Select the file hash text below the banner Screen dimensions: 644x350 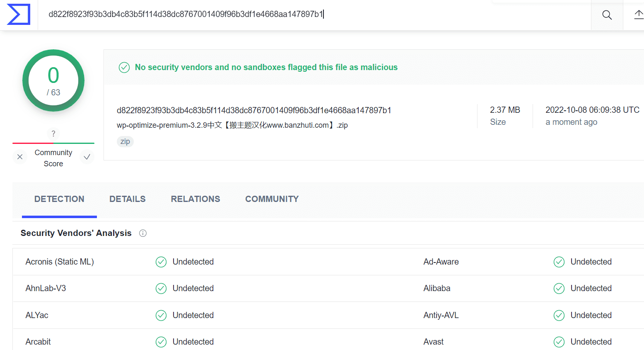click(x=254, y=110)
